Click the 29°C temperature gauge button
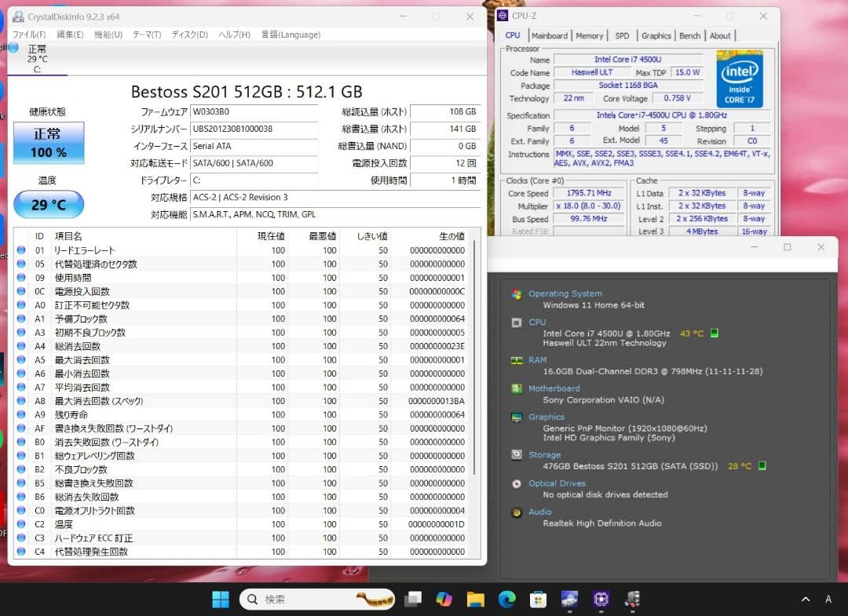Screen dimensions: 848x616 (49, 204)
